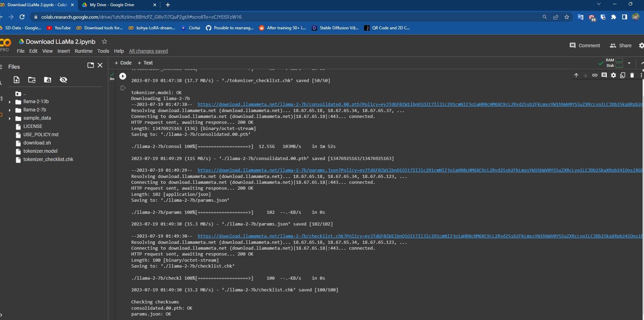
Task: Select USE_POLICY.md file
Action: click(x=41, y=134)
